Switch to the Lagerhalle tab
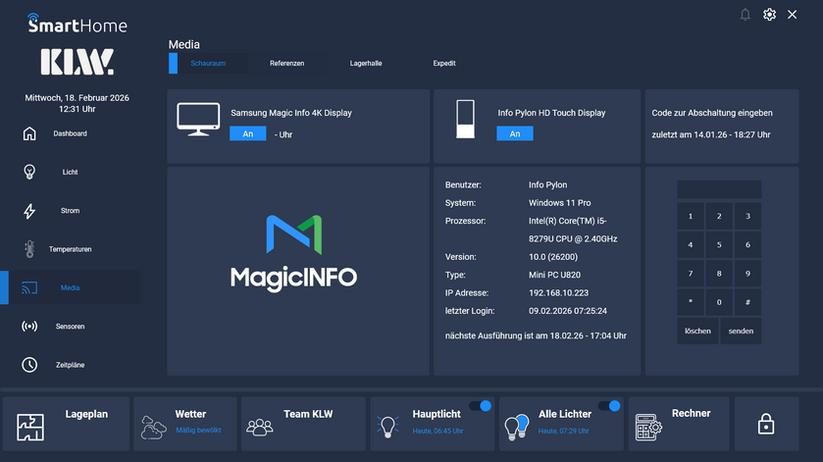823x462 pixels. click(366, 63)
